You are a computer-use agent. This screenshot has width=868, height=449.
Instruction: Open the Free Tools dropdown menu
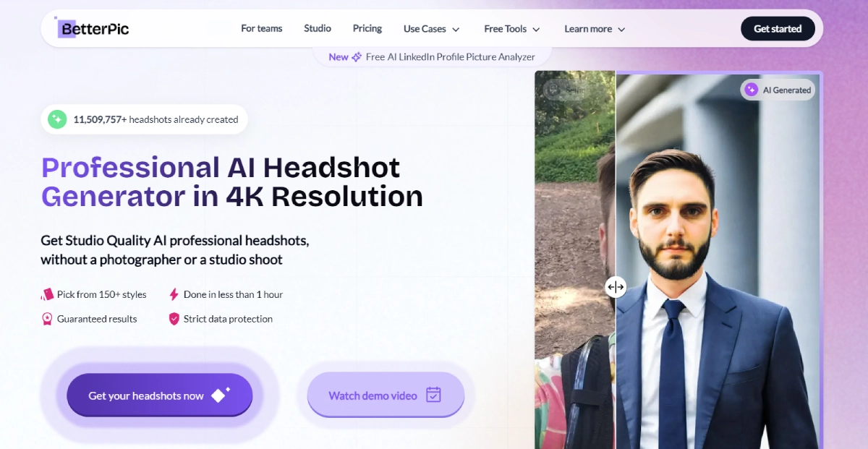tap(512, 29)
